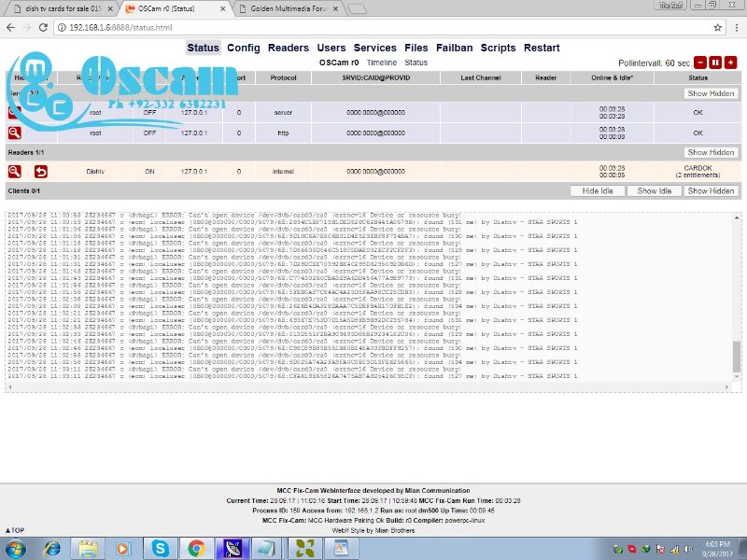This screenshot has width=747, height=560.
Task: Click the Restart menu item
Action: coord(542,48)
